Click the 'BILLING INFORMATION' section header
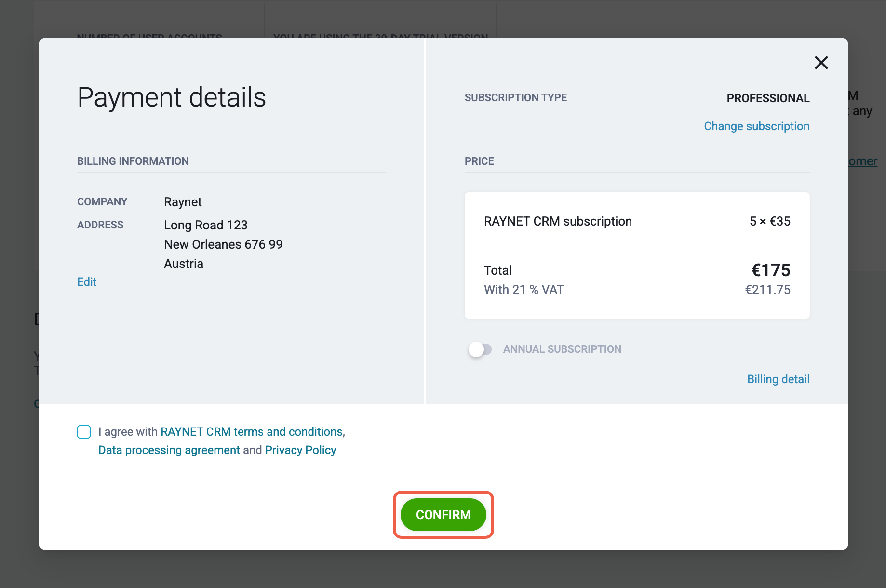886x588 pixels. pos(133,161)
